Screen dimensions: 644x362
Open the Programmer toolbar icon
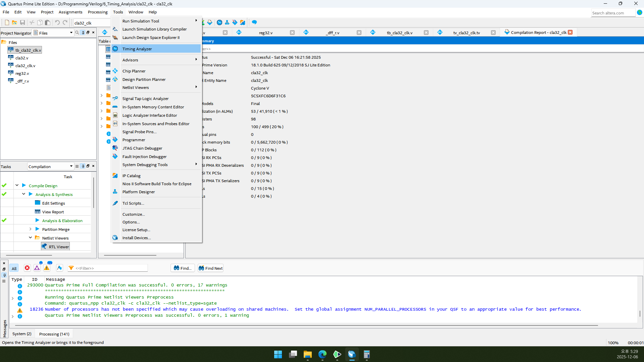pyautogui.click(x=235, y=22)
